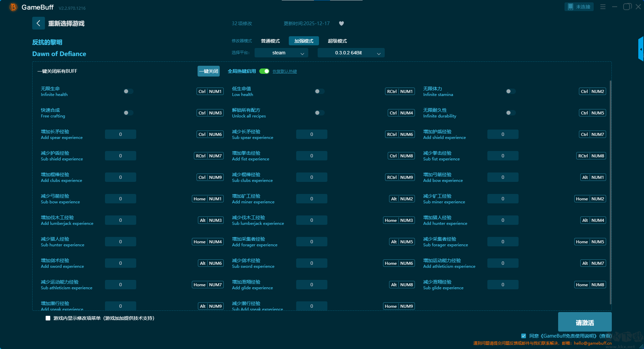Open the hamburger menu icon

pyautogui.click(x=603, y=7)
